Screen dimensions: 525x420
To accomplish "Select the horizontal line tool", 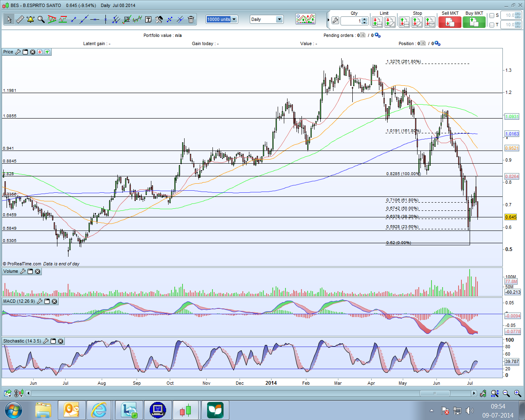I will click(95, 19).
